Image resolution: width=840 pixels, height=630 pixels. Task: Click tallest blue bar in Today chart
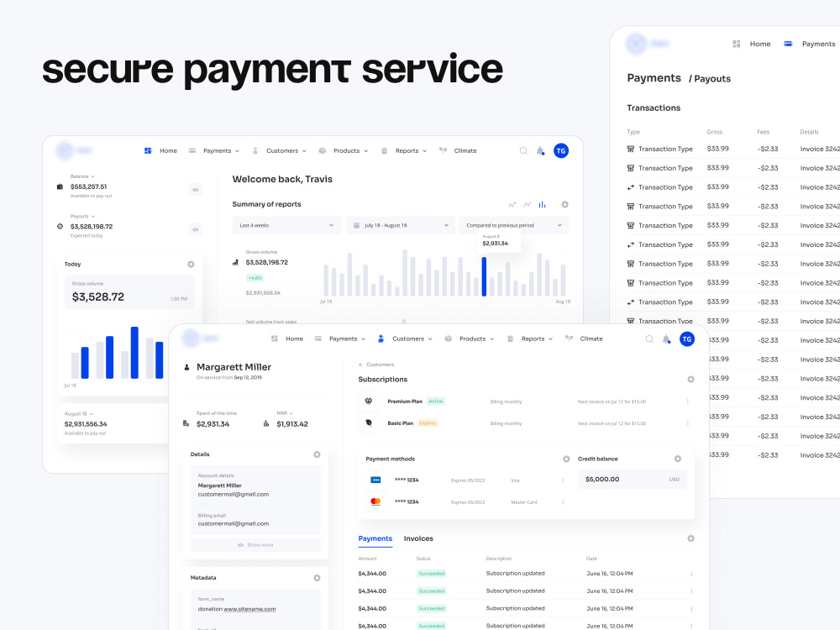(134, 353)
